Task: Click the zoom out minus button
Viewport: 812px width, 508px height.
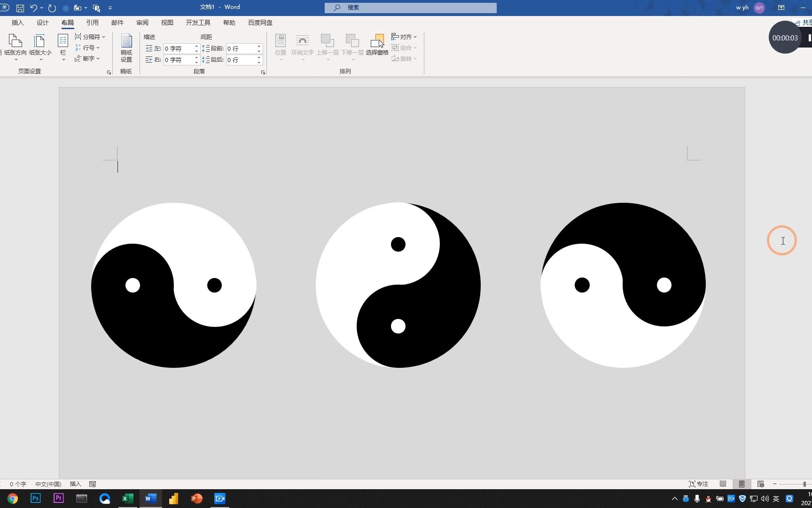Action: (x=774, y=484)
